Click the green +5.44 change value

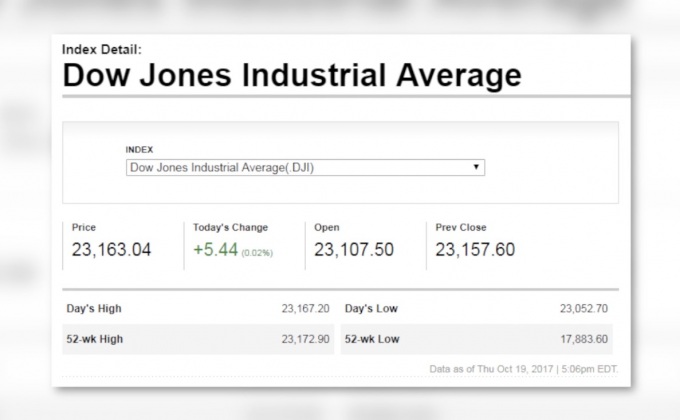pyautogui.click(x=216, y=250)
